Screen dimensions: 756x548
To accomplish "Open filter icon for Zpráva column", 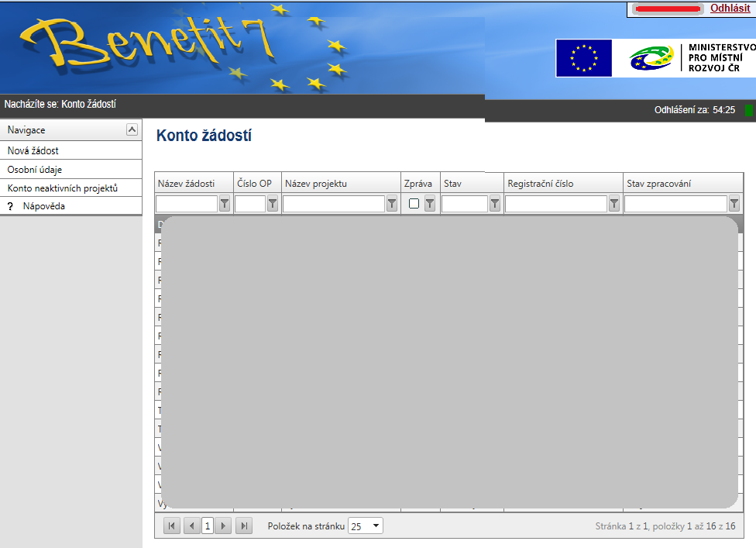I will click(430, 204).
